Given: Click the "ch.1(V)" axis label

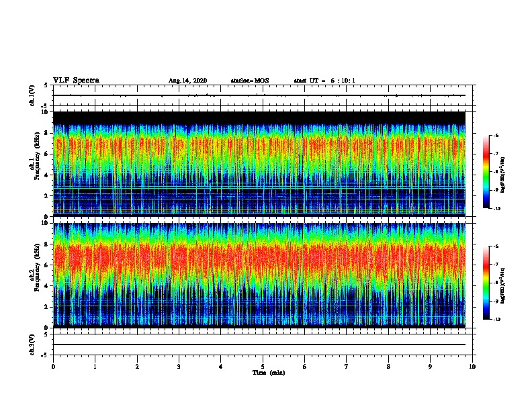Looking at the screenshot, I should pos(32,95).
